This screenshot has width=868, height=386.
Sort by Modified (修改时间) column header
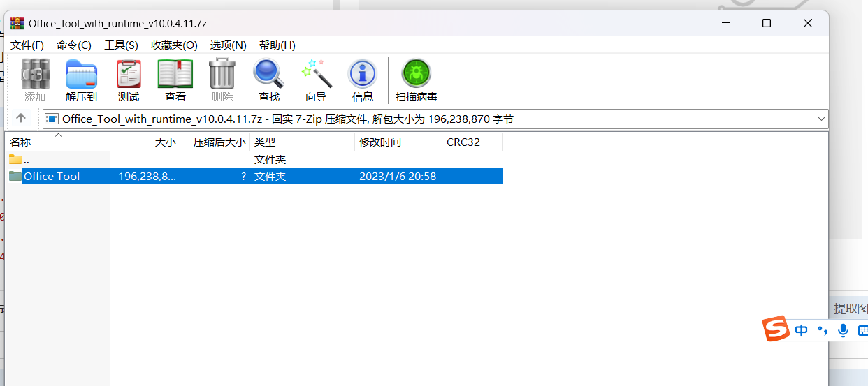(x=398, y=142)
